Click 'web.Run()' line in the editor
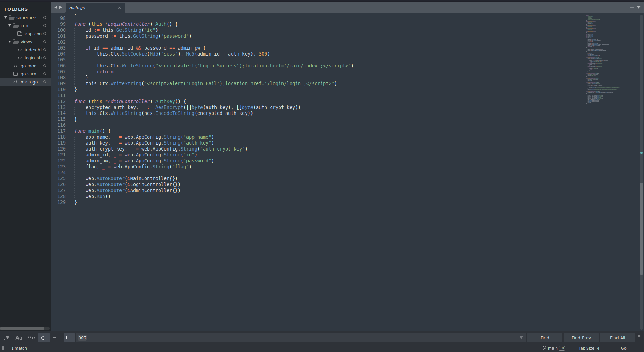The image size is (644, 352). 98,196
